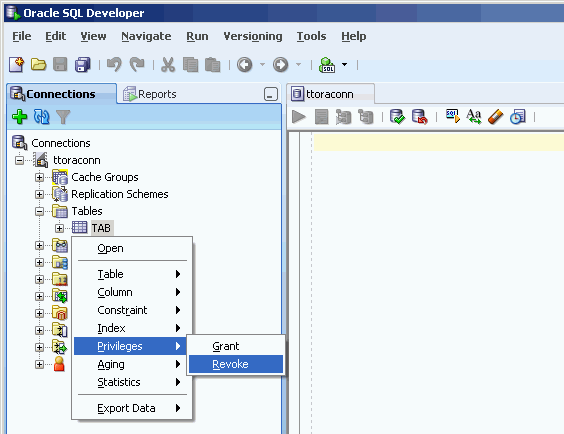
Task: Click the Forward navigation arrow icon
Action: (x=281, y=65)
